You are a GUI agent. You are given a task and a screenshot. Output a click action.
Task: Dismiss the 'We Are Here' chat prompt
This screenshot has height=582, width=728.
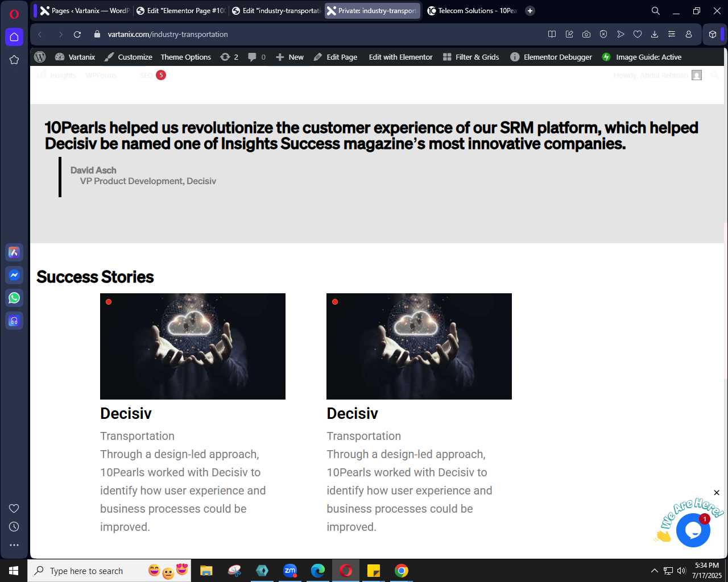(717, 493)
